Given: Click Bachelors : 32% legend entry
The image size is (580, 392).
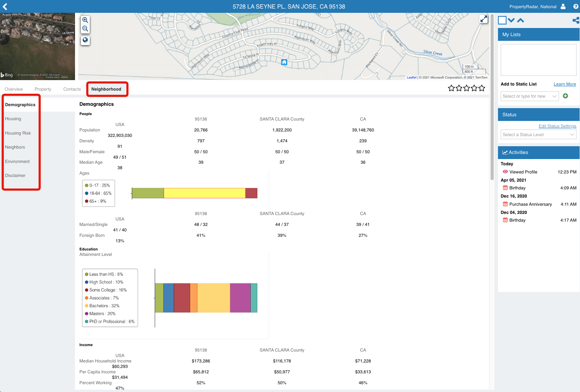Looking at the screenshot, I should pos(102,306).
